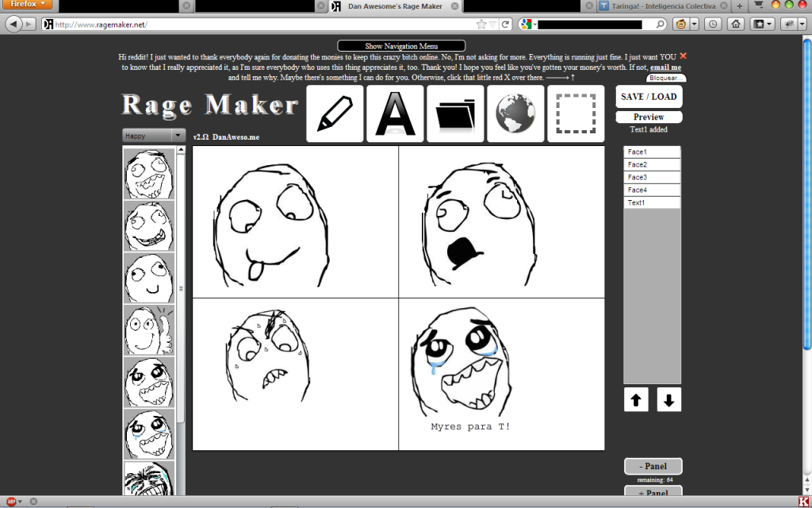Viewport: 812px width, 508px height.
Task: Pick the big-eyed excited face thumbnail
Action: pos(149,382)
